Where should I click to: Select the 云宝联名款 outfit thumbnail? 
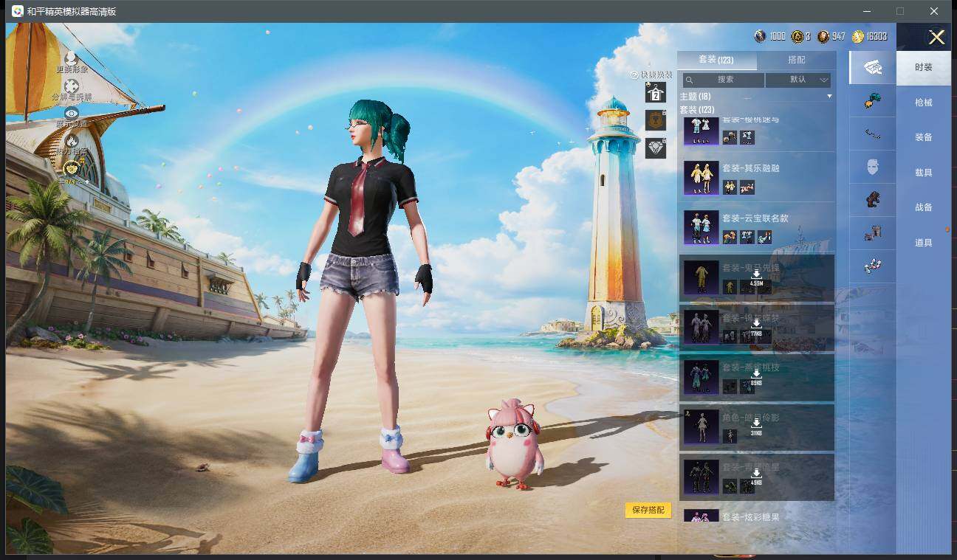(701, 228)
